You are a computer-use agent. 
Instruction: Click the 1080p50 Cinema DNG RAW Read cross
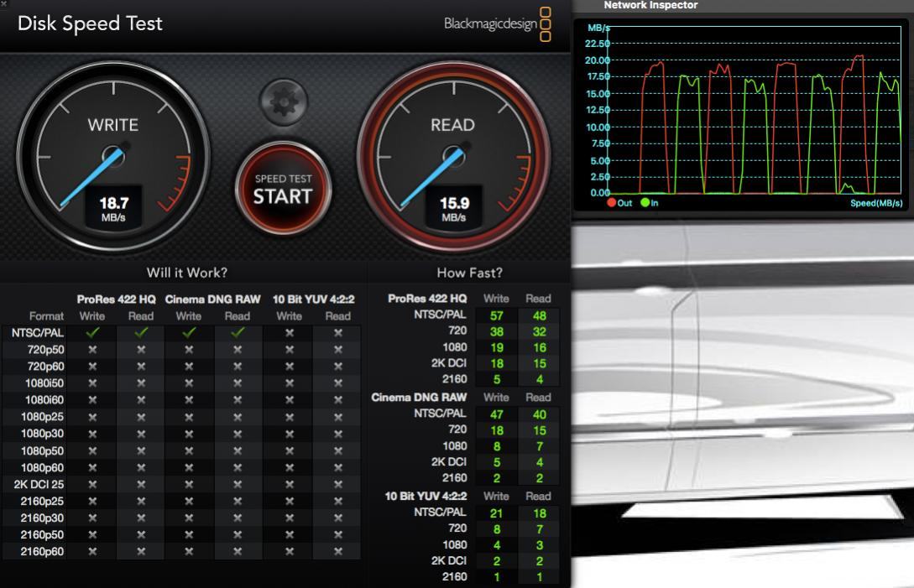(238, 451)
